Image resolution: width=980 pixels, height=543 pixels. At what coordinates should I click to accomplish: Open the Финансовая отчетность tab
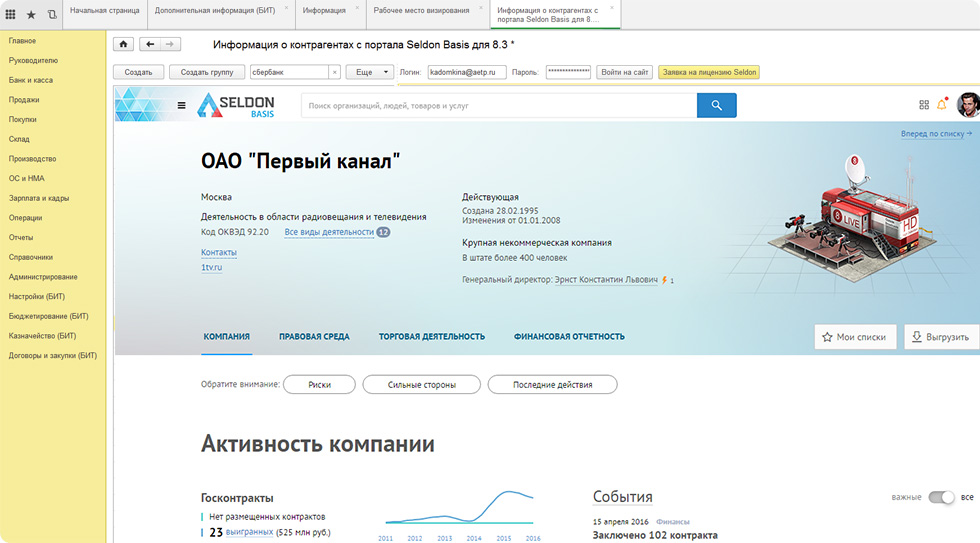click(569, 337)
